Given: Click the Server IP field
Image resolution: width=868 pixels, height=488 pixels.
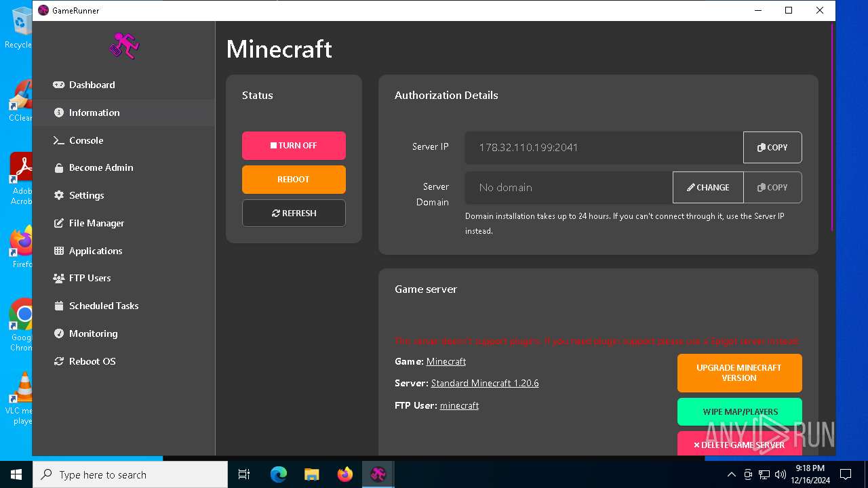Looking at the screenshot, I should [x=604, y=147].
